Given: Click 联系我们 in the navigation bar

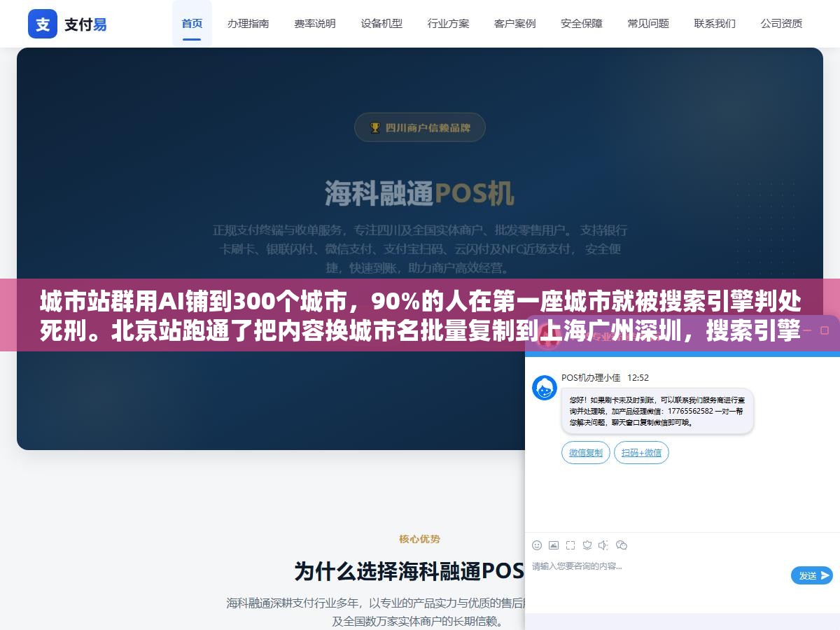Looking at the screenshot, I should (x=715, y=24).
